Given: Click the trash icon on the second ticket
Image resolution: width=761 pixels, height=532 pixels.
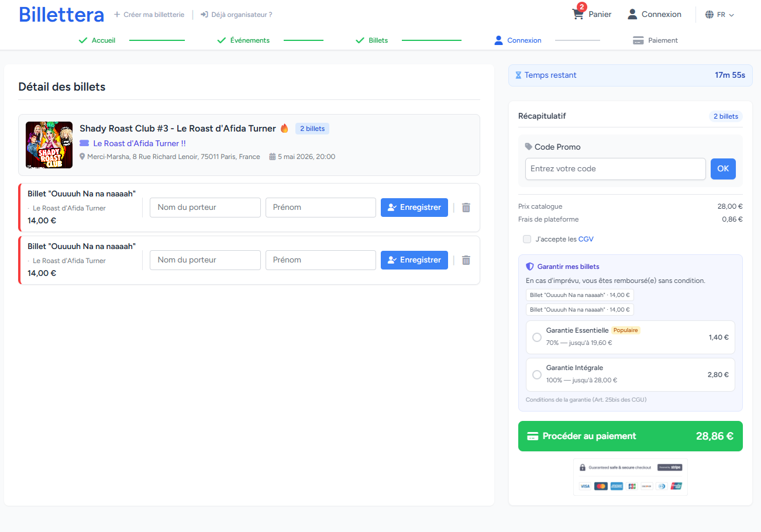Looking at the screenshot, I should pos(466,260).
